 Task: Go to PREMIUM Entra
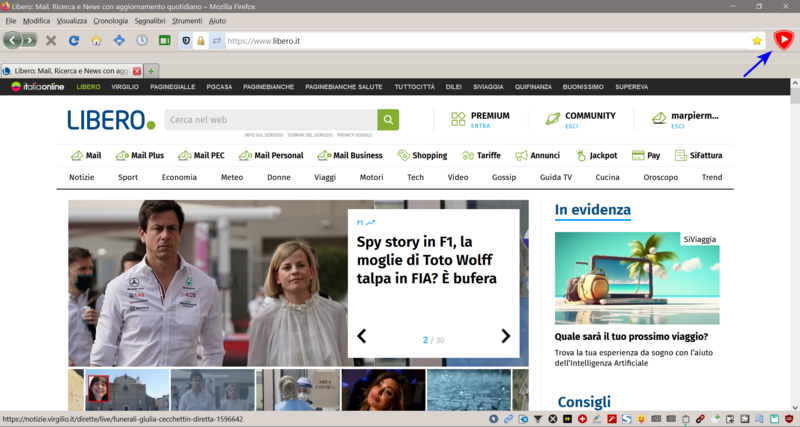click(480, 119)
